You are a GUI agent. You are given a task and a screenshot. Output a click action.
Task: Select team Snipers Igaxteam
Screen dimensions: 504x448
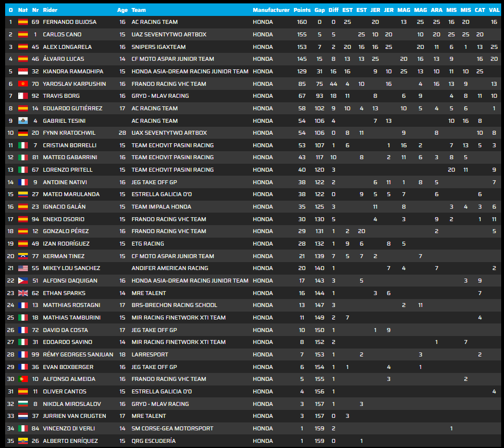159,47
